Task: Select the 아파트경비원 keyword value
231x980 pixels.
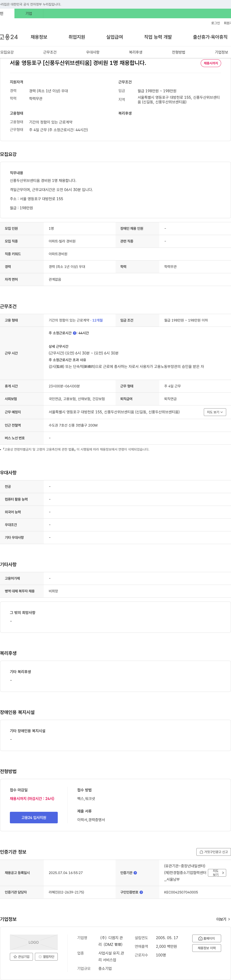Action: (x=58, y=254)
